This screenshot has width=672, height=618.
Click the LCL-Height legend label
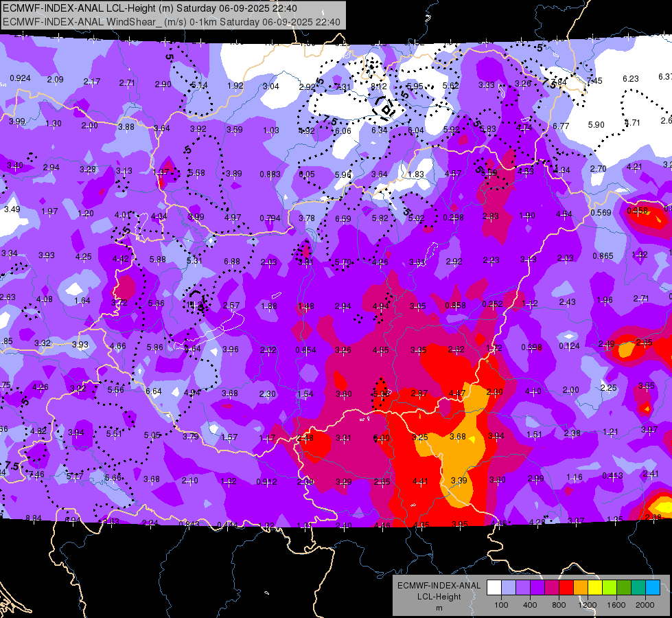439,597
